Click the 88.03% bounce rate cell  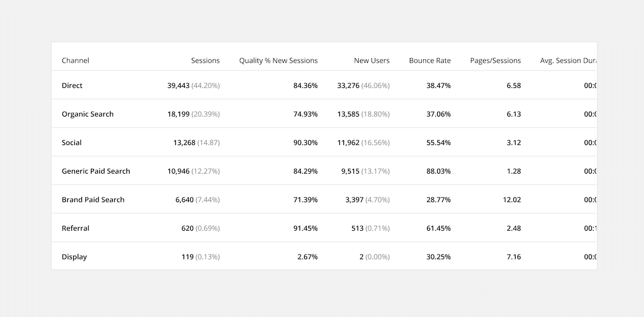[438, 171]
